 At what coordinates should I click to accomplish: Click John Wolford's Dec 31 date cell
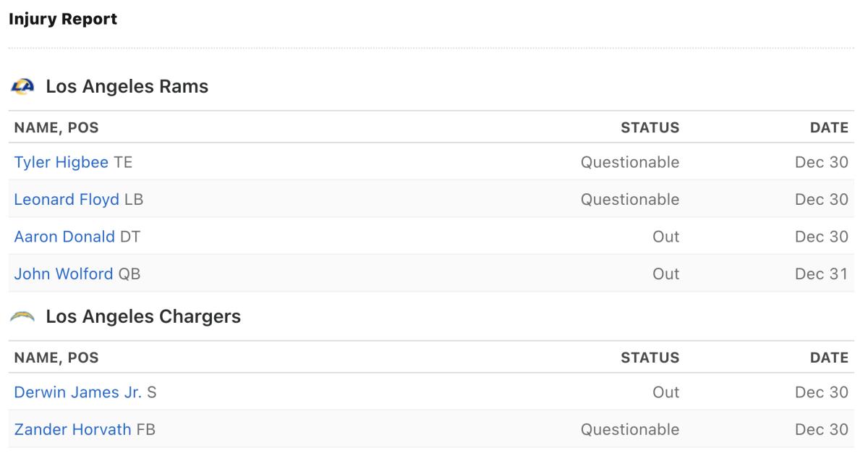[x=822, y=274]
